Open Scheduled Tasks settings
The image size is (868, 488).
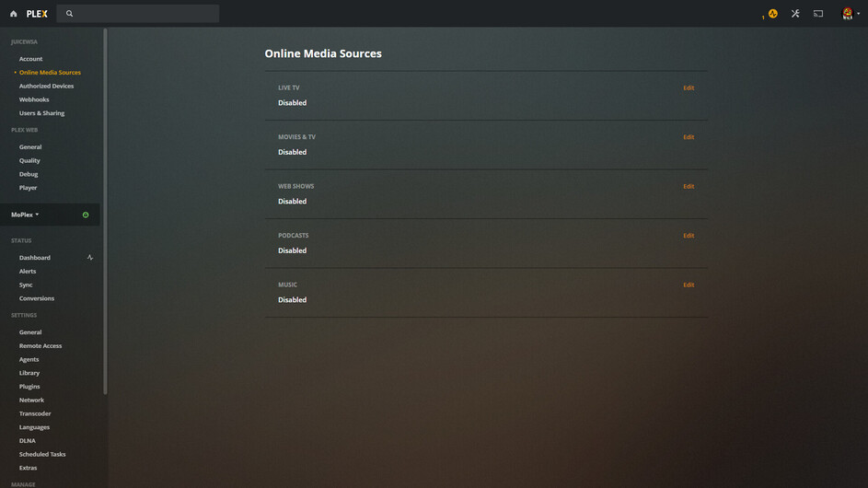42,454
